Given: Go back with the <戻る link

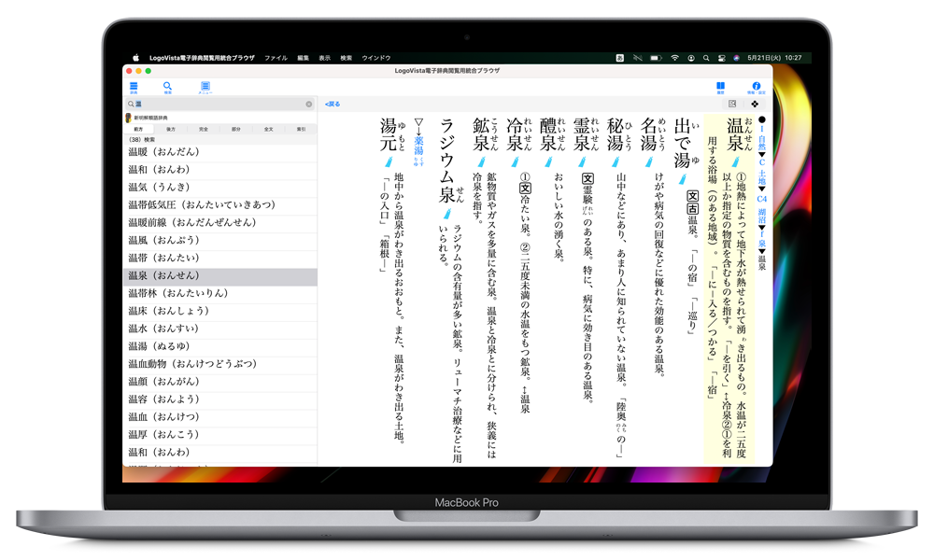Looking at the screenshot, I should [333, 105].
